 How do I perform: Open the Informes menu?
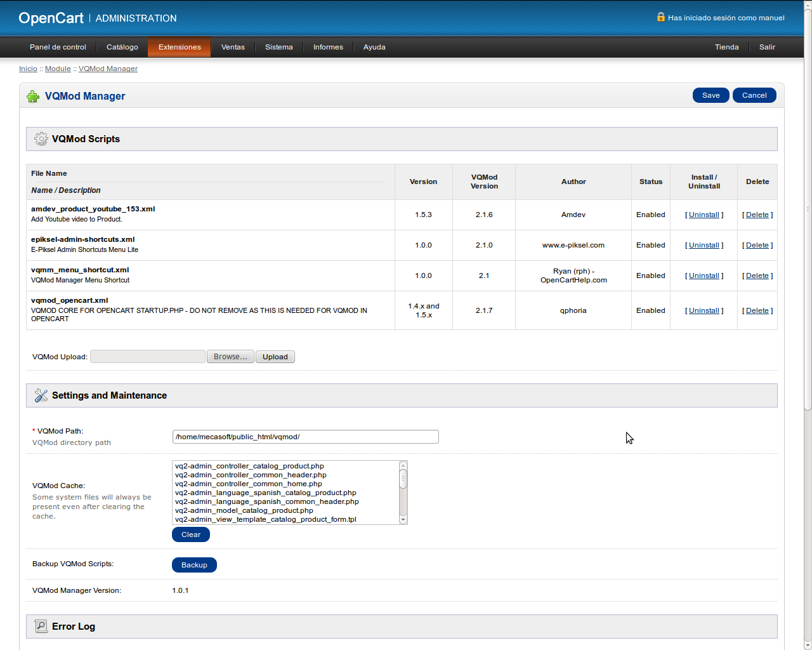point(328,47)
